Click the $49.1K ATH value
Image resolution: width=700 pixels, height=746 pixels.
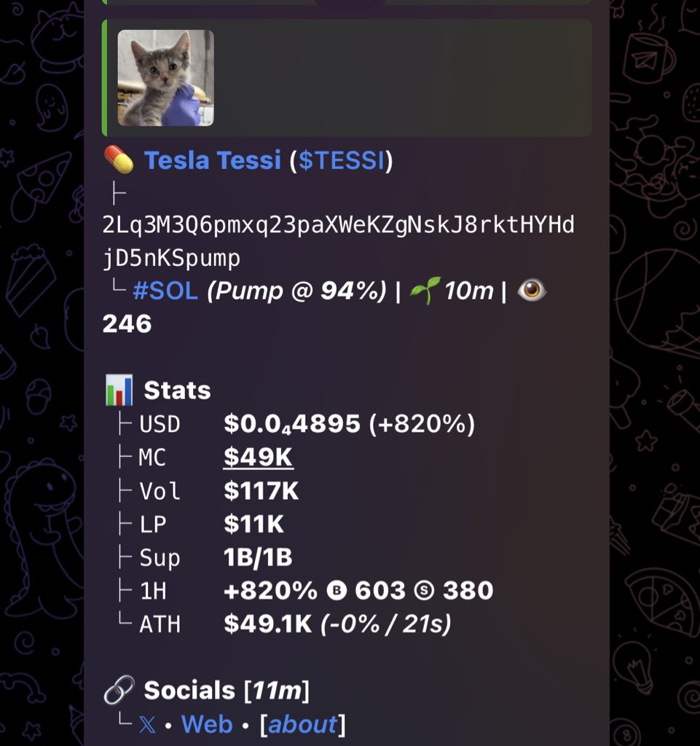pyautogui.click(x=269, y=624)
